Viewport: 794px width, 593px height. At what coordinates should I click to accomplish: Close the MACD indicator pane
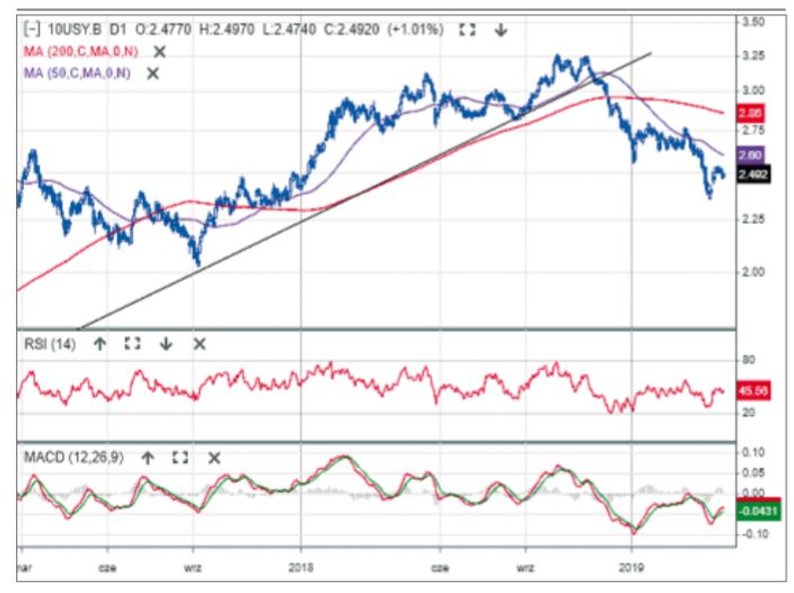click(x=213, y=457)
